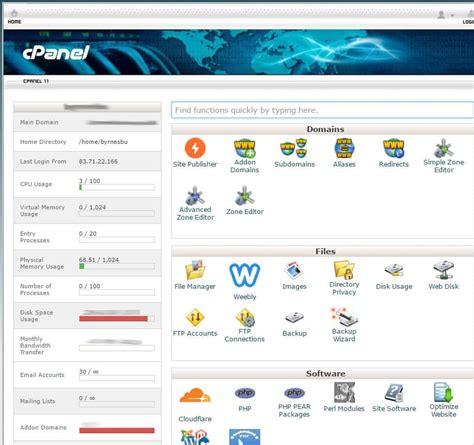The image size is (474, 445).
Task: Click Monthly Bandwidth Transfer label
Action: (x=35, y=345)
